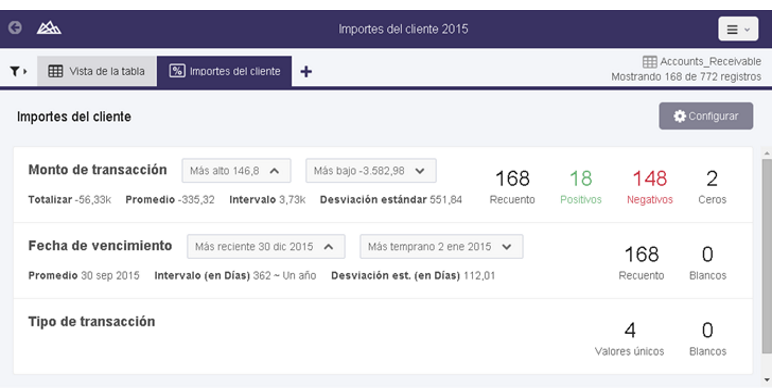Click 168 Recuento of Fecha de vencimiento

tap(642, 262)
